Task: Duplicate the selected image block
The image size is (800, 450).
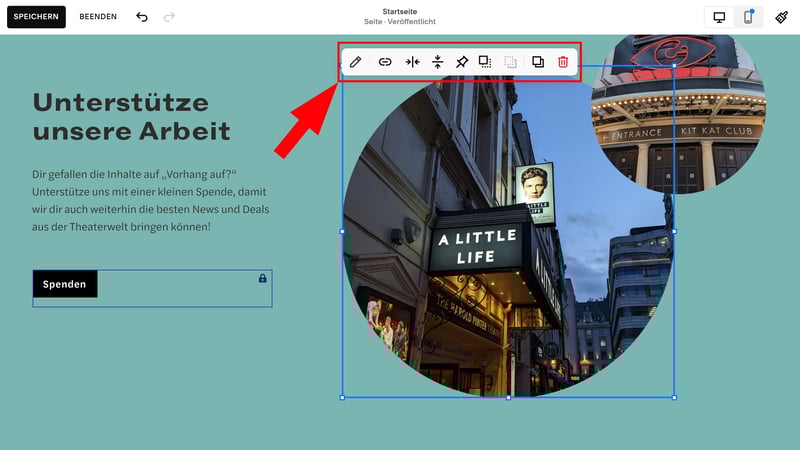Action: coord(538,62)
